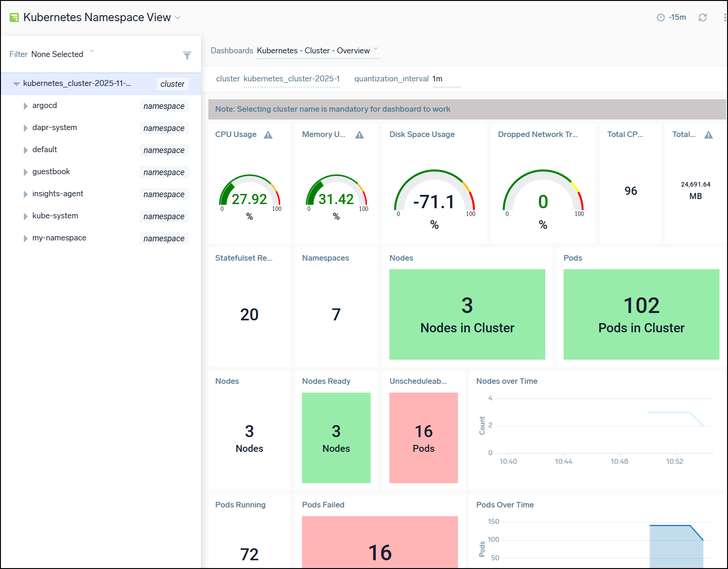Click the Memory Usage warning triangle icon
Viewport: 728px width, 569px height.
pyautogui.click(x=360, y=135)
